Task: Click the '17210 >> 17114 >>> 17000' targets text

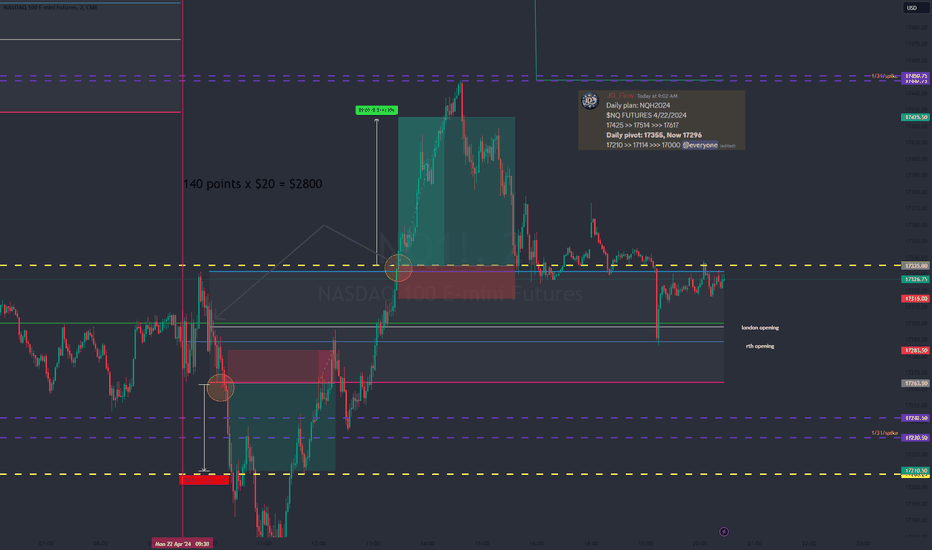Action: (x=643, y=145)
